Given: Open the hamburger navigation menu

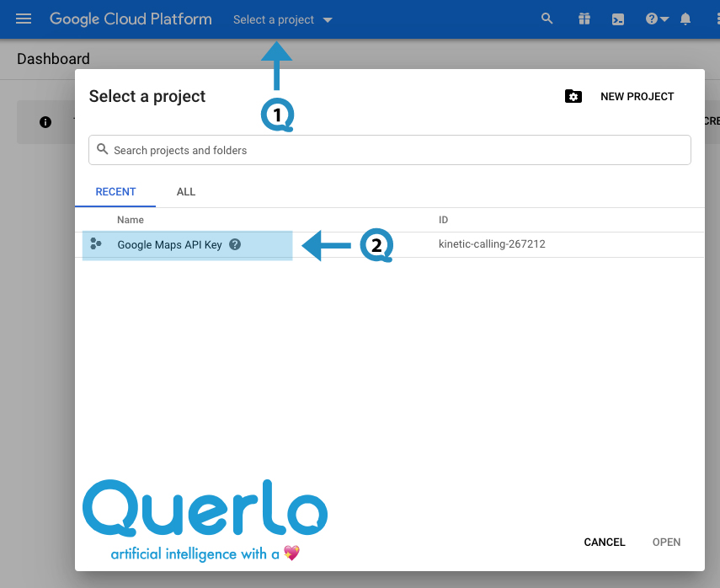Looking at the screenshot, I should tap(24, 19).
